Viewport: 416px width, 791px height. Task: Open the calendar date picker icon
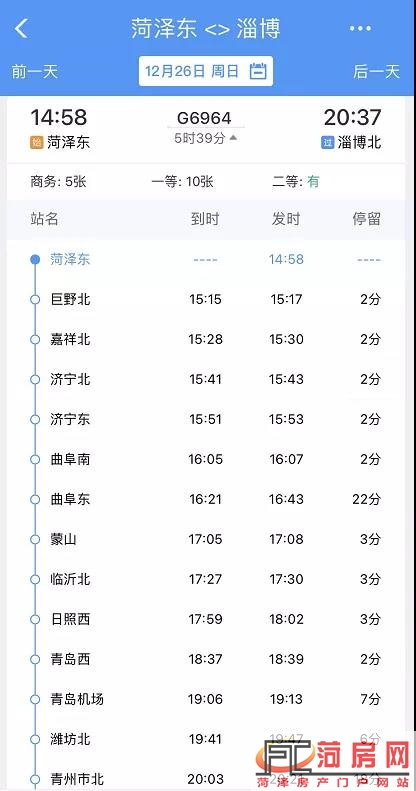258,71
